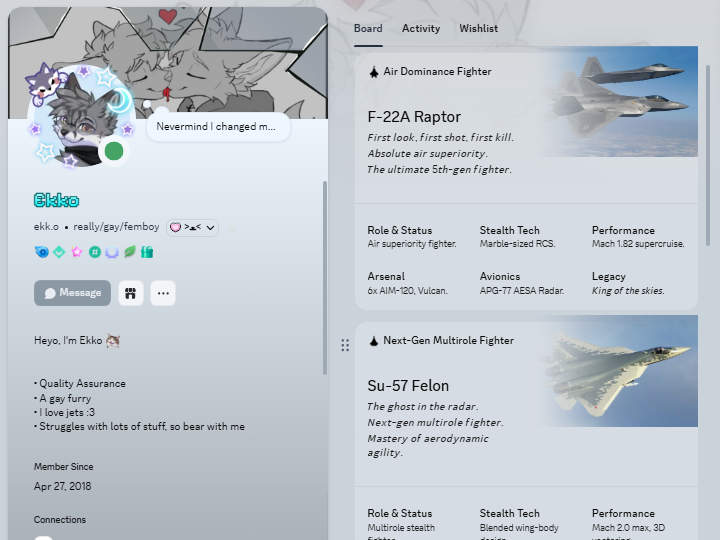This screenshot has width=720, height=540.
Task: Click the F-22A 'Arsenal' heading
Action: coord(386,276)
